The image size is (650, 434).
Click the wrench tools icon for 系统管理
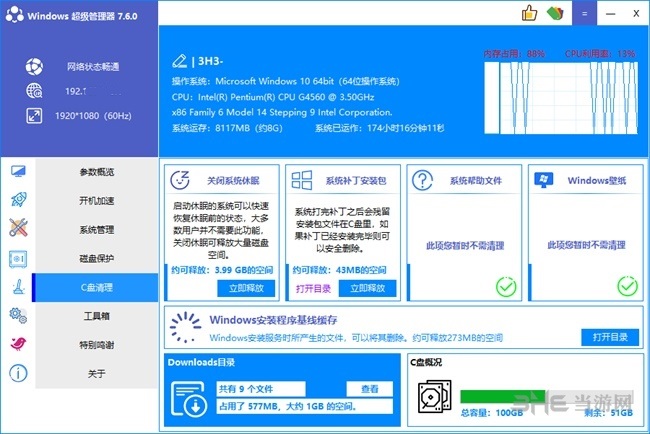[18, 228]
